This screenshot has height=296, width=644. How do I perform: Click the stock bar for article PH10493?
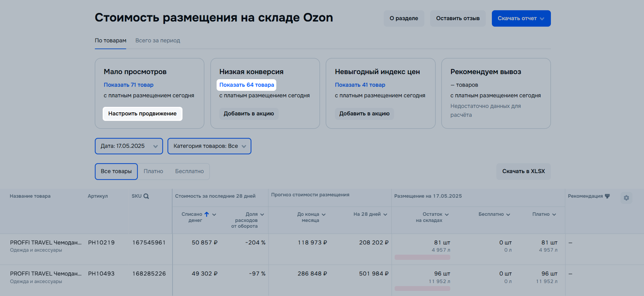(422, 288)
